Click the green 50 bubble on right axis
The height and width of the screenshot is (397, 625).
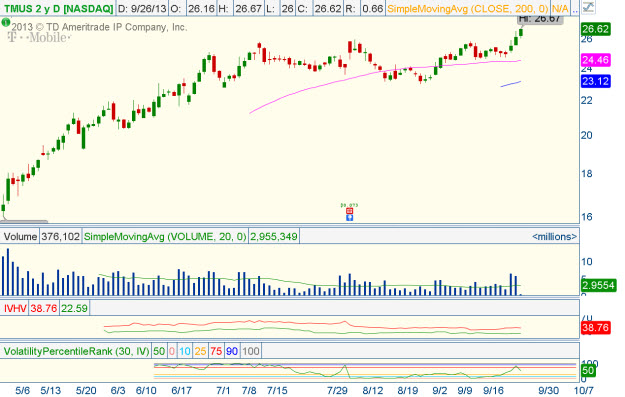(589, 371)
